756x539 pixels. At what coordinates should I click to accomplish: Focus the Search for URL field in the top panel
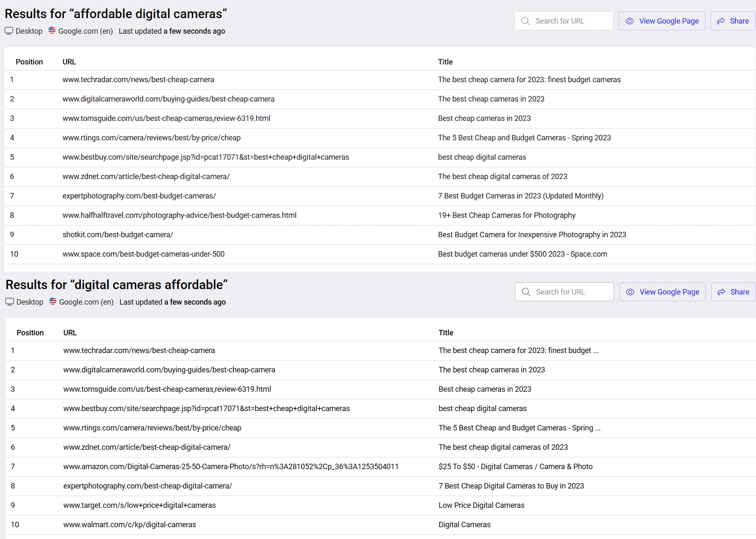pos(564,21)
